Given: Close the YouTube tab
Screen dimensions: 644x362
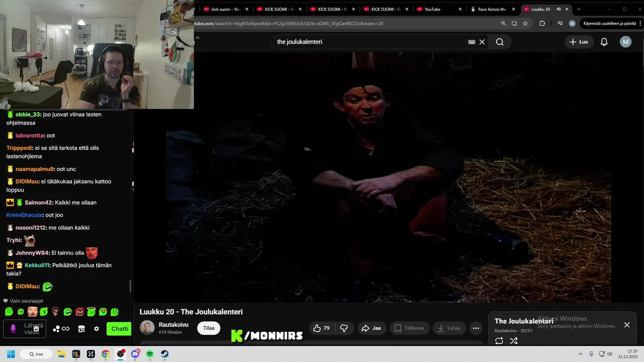Looking at the screenshot, I should [x=460, y=9].
